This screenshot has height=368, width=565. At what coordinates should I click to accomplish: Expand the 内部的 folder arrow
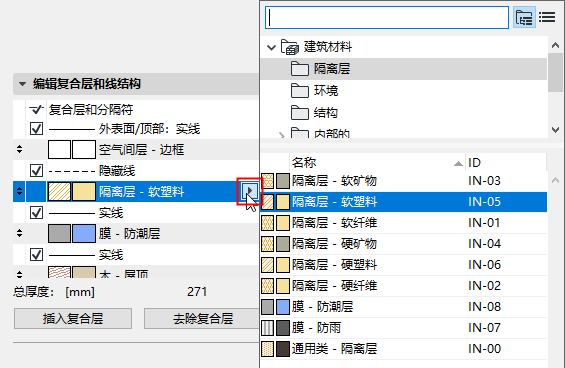click(x=281, y=135)
